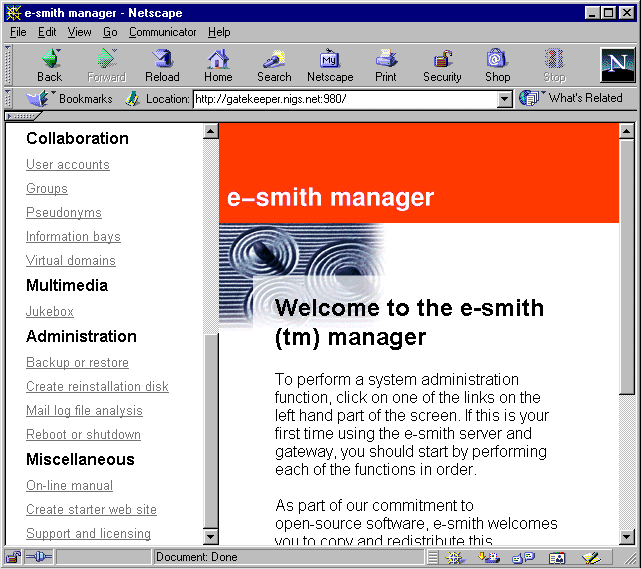Open Composer from component bar
Image resolution: width=641 pixels, height=569 pixels.
point(591,557)
